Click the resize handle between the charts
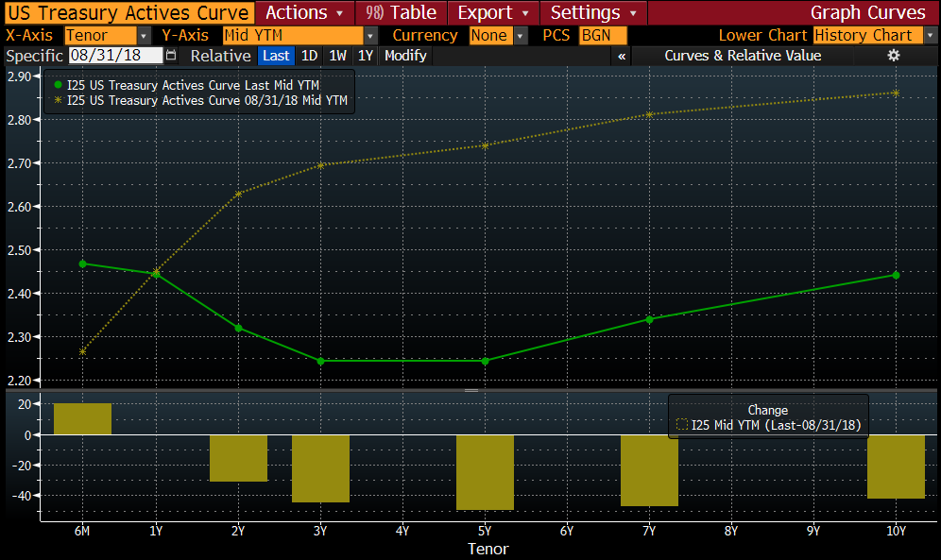The image size is (941, 560). coord(470,389)
